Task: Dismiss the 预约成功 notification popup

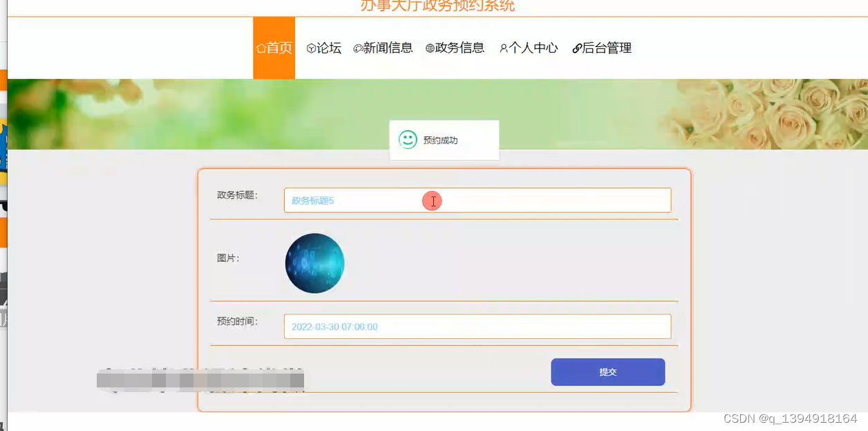Action: (x=444, y=139)
